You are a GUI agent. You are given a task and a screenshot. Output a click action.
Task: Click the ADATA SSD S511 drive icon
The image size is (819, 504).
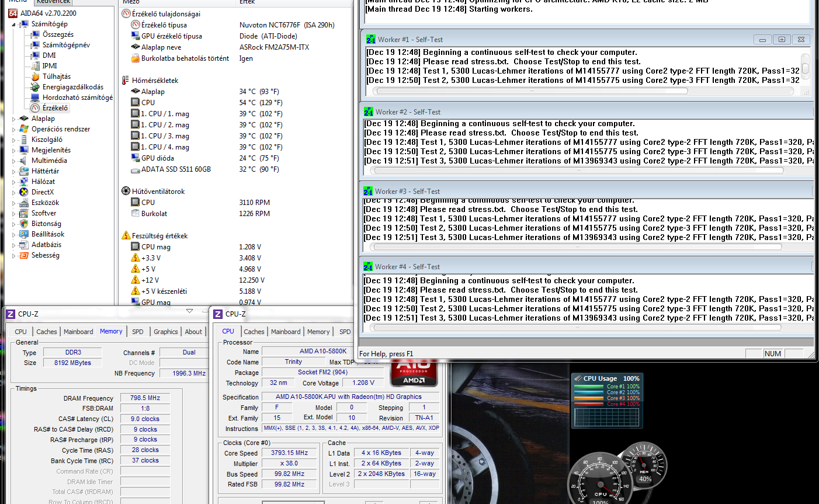pos(136,169)
